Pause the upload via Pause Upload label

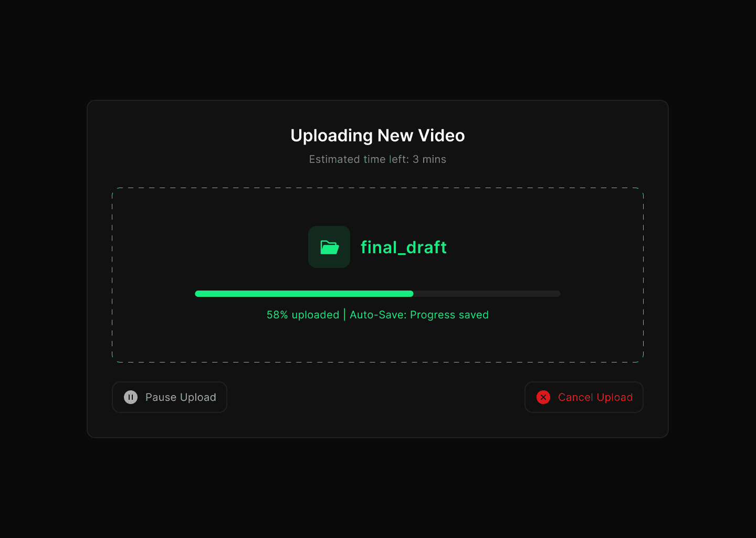click(x=181, y=397)
